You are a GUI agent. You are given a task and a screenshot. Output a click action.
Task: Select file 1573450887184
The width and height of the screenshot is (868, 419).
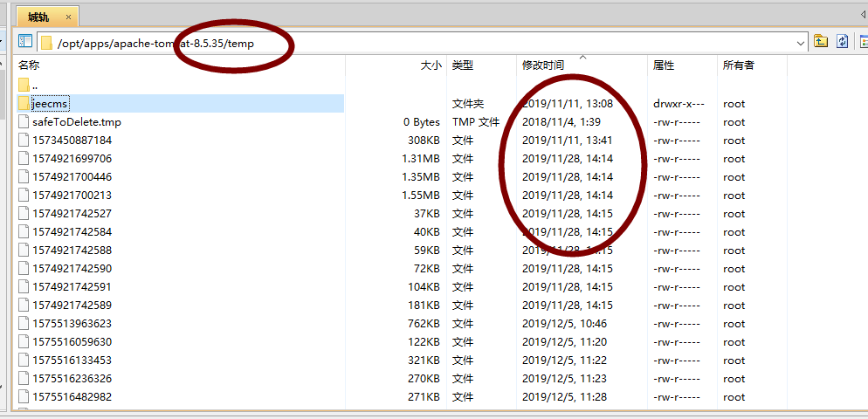(x=72, y=141)
